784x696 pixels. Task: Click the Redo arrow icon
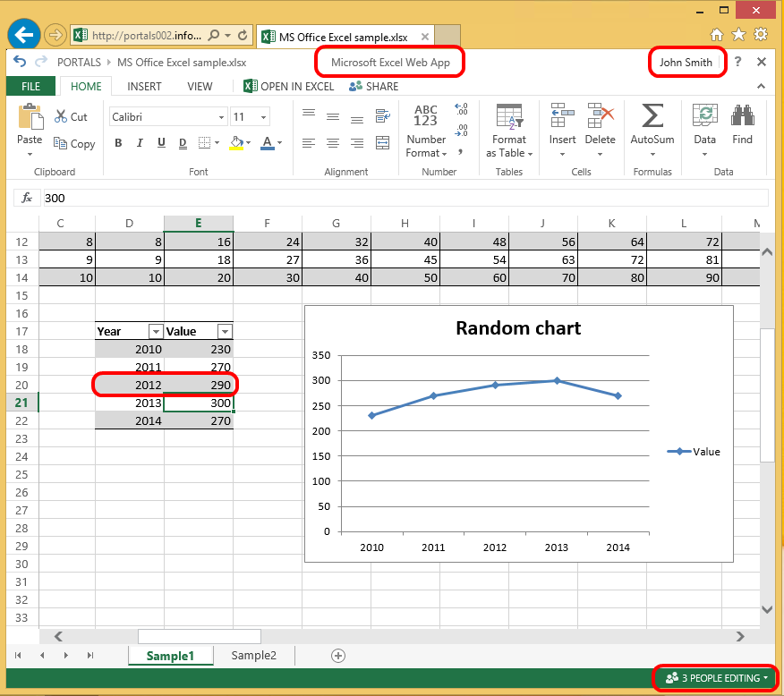coord(41,62)
